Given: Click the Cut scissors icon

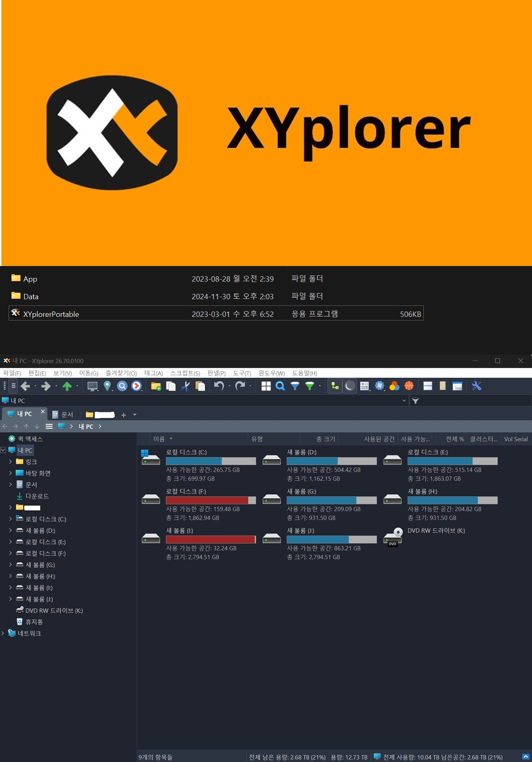Looking at the screenshot, I should (186, 386).
